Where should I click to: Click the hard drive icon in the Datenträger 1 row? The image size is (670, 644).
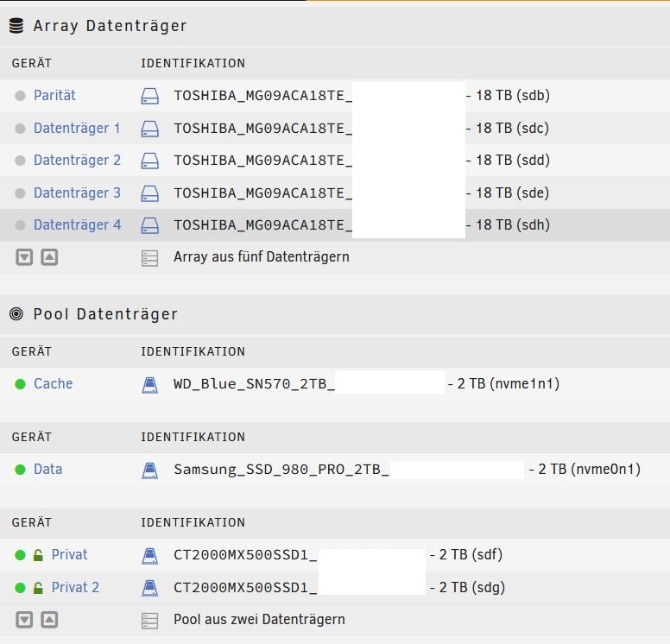tap(150, 129)
